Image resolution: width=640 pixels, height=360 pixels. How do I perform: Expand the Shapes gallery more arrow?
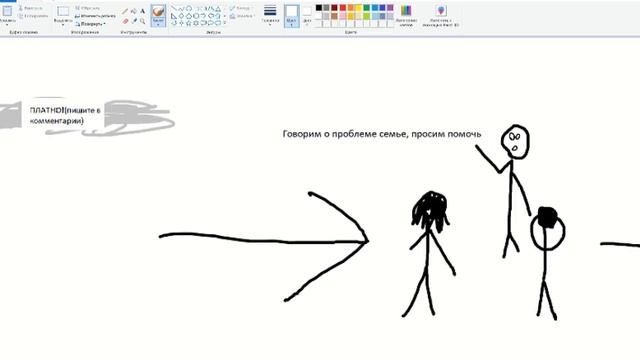click(224, 23)
